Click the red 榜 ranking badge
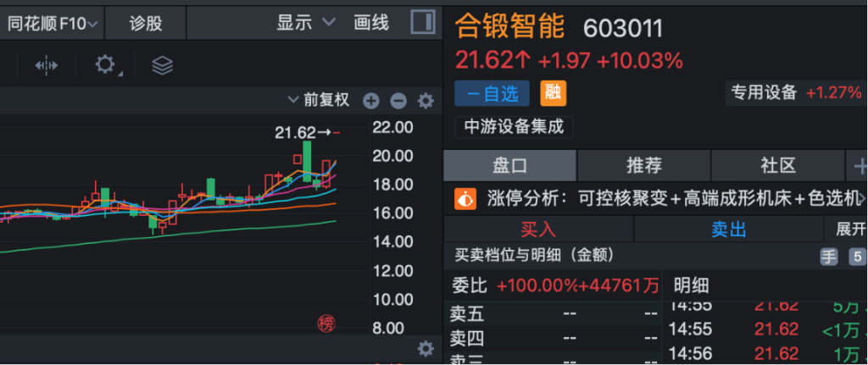Viewport: 868px width, 365px height. pos(325,323)
